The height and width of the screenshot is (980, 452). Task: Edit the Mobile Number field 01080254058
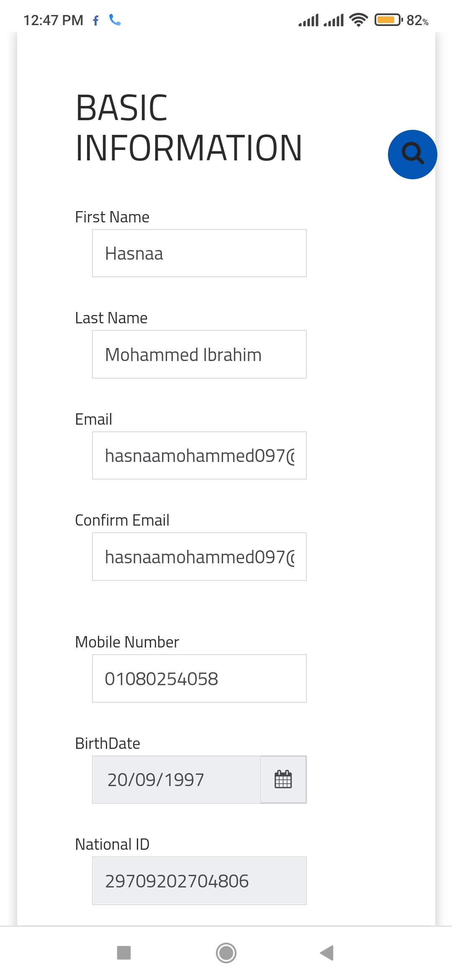tap(199, 678)
